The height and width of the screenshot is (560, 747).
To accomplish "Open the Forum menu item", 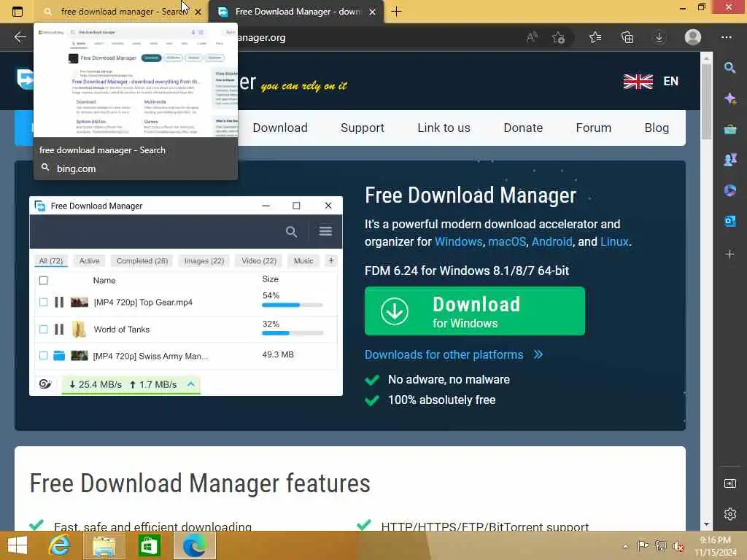I will point(593,128).
